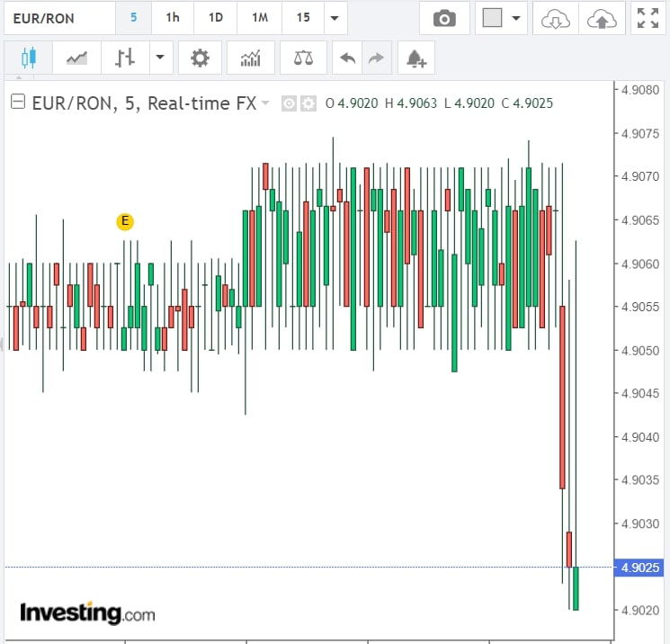The height and width of the screenshot is (644, 670).
Task: Take a chart snapshot with camera icon
Action: 443,18
